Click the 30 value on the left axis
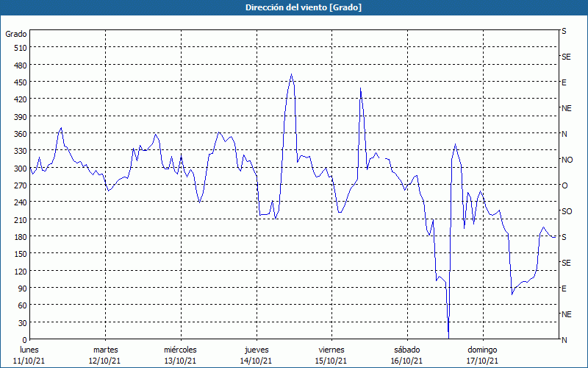Screen dimensions: 588x368 point(23,323)
